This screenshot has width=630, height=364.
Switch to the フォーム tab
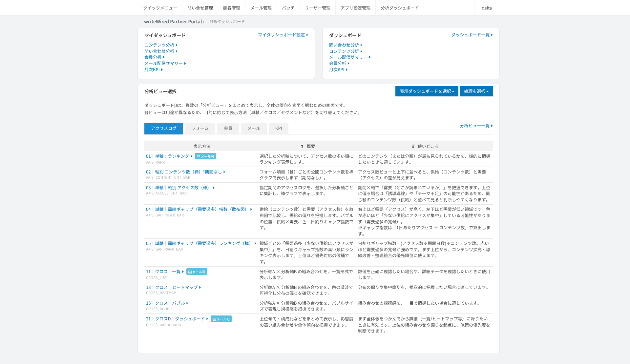(200, 128)
